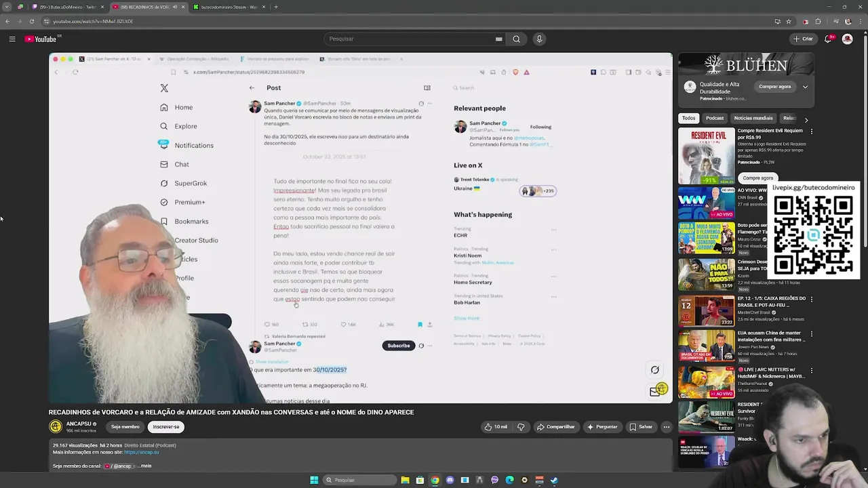This screenshot has width=868, height=488.
Task: Open the Crimson Desert video thumbnail
Action: point(706,274)
